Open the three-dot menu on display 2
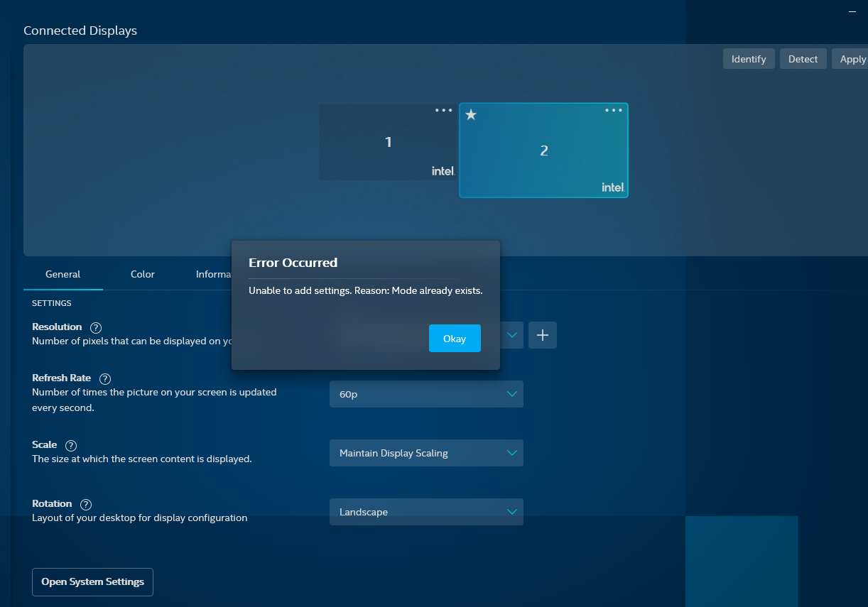Image resolution: width=868 pixels, height=607 pixels. pyautogui.click(x=614, y=111)
